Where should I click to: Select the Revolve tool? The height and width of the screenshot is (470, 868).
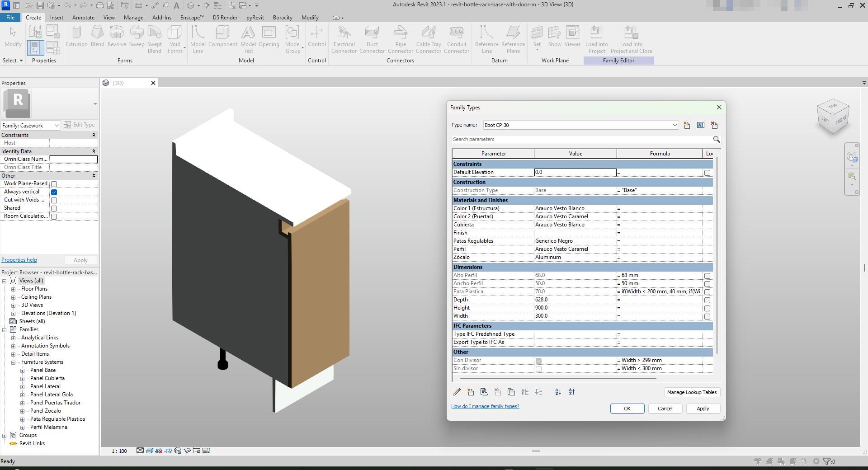coord(117,36)
